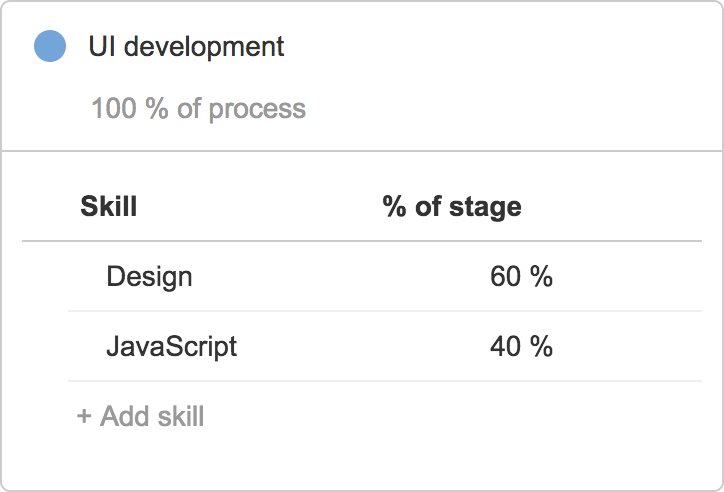The height and width of the screenshot is (492, 724).
Task: Click the "Add skill" link
Action: (x=140, y=416)
